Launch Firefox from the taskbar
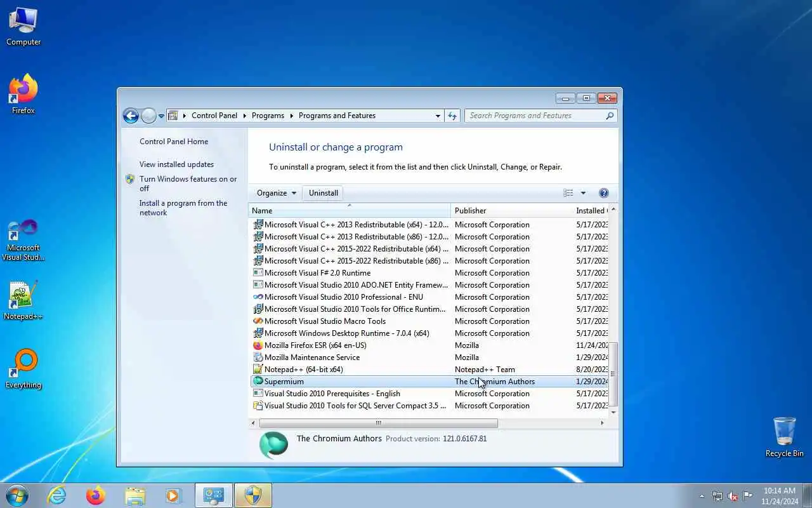The width and height of the screenshot is (812, 508). (96, 495)
